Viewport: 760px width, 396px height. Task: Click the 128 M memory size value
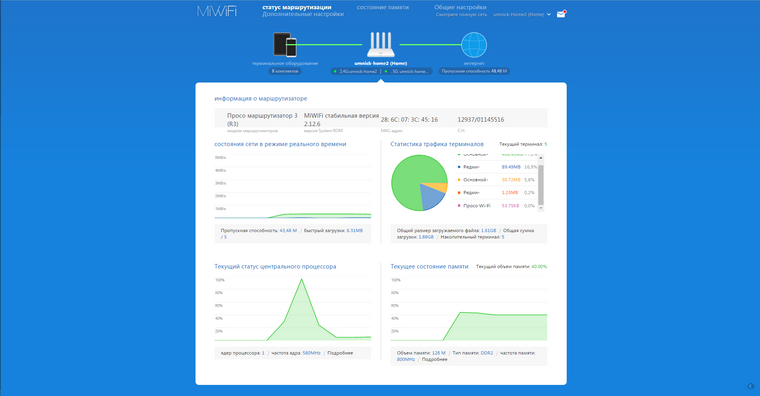(x=439, y=353)
